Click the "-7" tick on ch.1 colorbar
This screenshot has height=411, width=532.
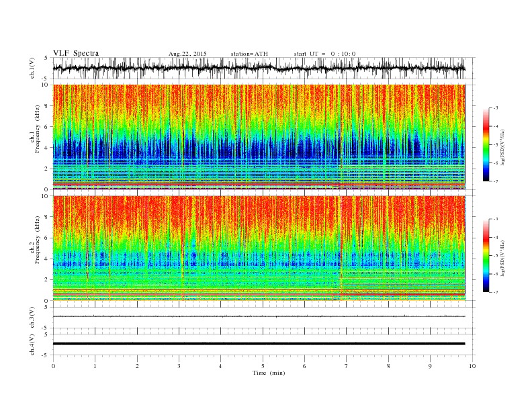coord(495,181)
